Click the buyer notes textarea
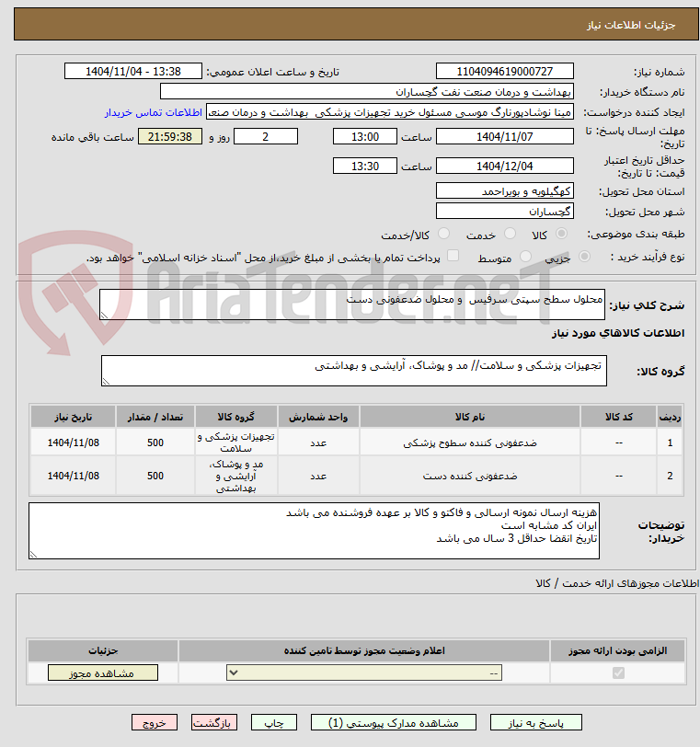The image size is (700, 747). tap(314, 531)
